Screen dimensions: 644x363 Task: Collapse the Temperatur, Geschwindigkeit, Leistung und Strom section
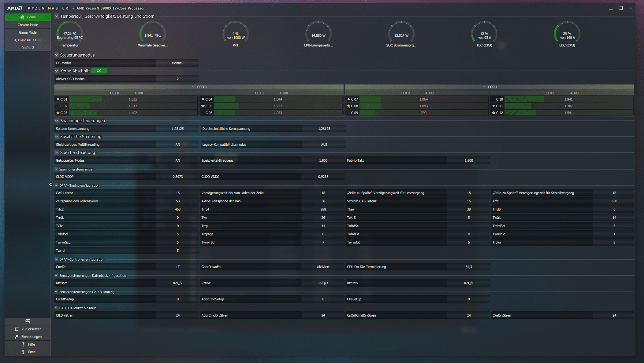(57, 16)
